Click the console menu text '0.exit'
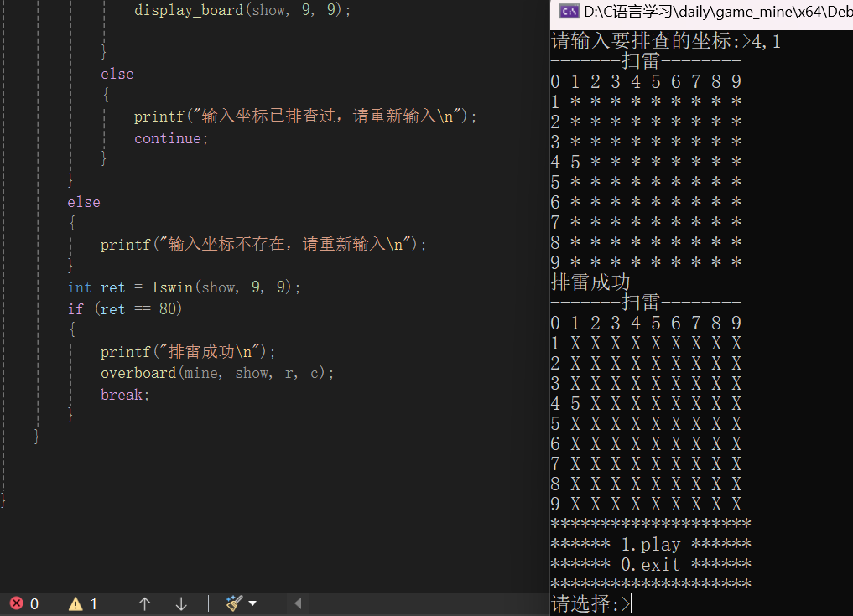This screenshot has width=853, height=616. (x=651, y=564)
